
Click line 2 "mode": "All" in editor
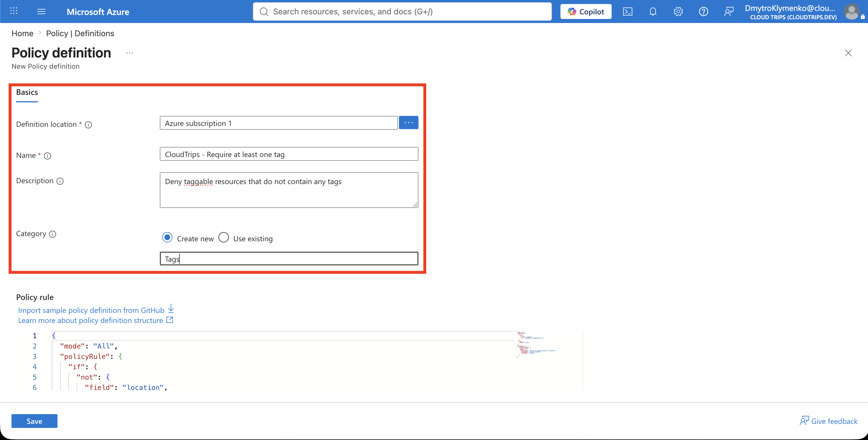[89, 346]
